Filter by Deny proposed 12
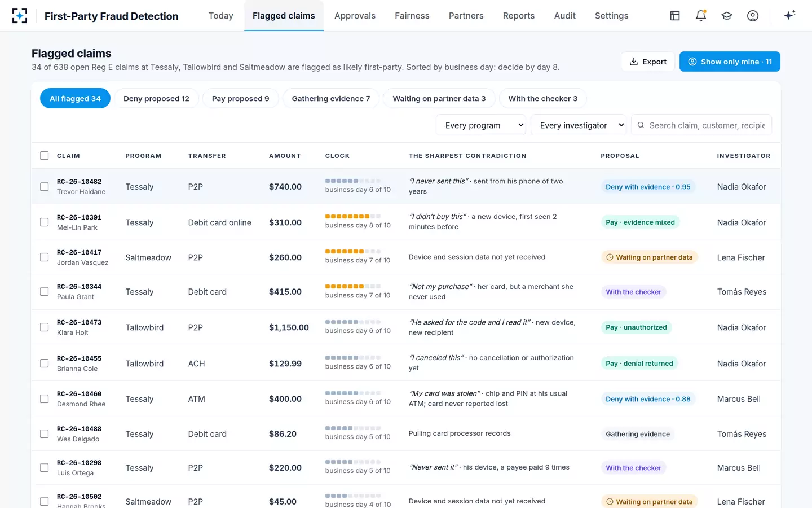The image size is (812, 508). (156, 99)
